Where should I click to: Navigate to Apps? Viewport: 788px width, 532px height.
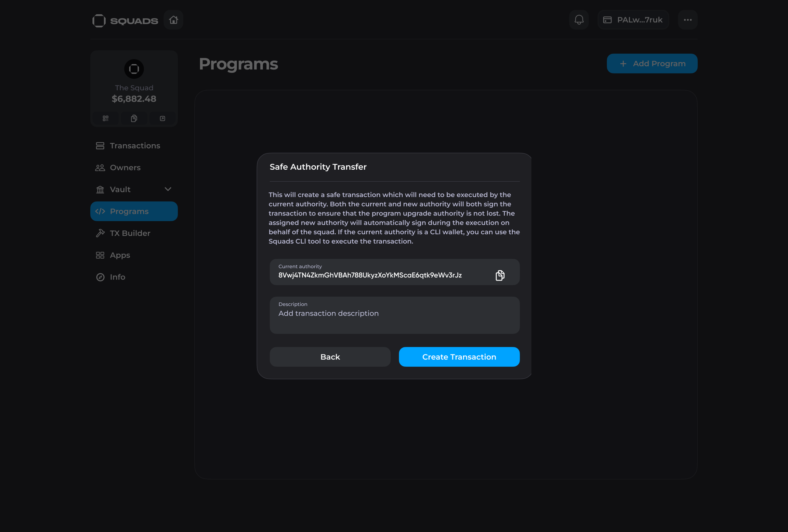pyautogui.click(x=120, y=255)
